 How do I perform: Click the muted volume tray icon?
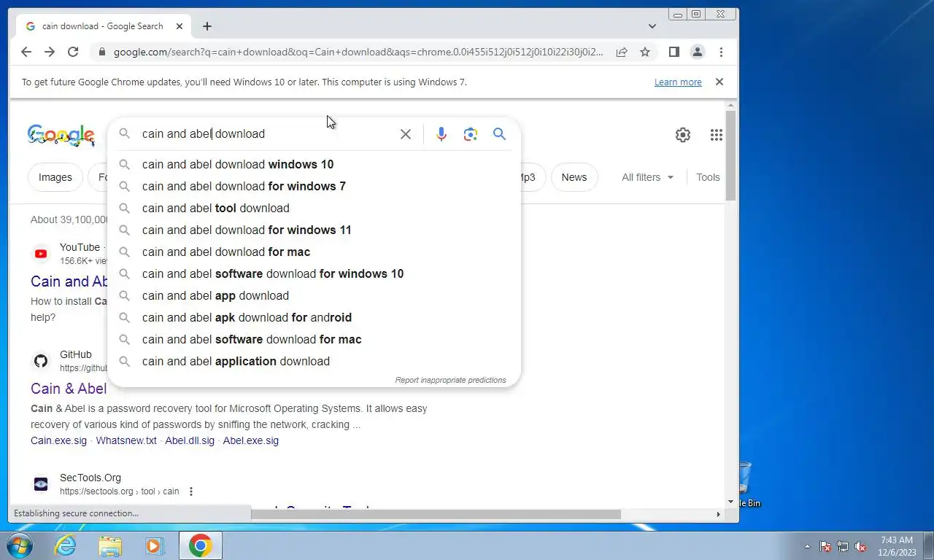point(860,546)
